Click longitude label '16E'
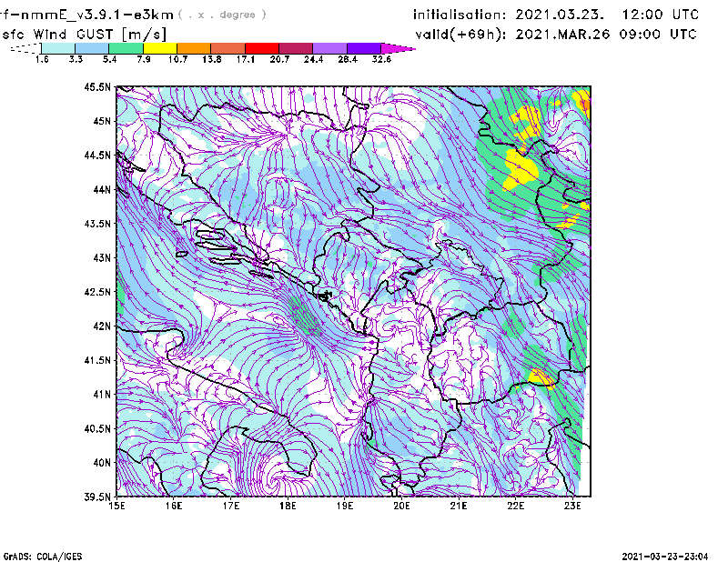The height and width of the screenshot is (562, 728). [x=174, y=506]
